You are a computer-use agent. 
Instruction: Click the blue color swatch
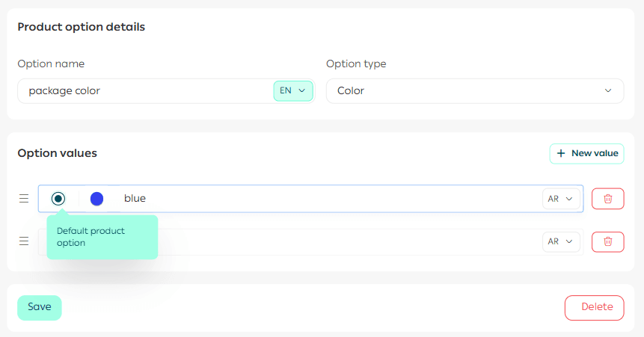pyautogui.click(x=96, y=199)
